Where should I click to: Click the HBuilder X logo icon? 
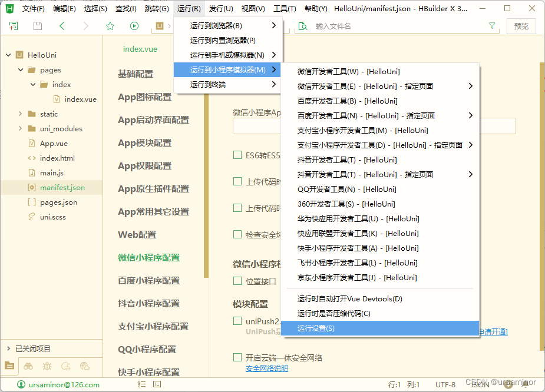(10, 8)
